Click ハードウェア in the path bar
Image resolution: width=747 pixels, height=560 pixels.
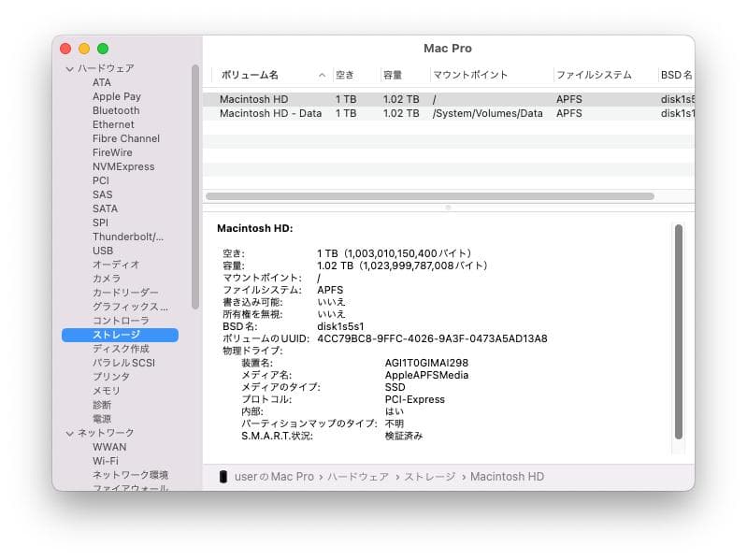(x=358, y=477)
